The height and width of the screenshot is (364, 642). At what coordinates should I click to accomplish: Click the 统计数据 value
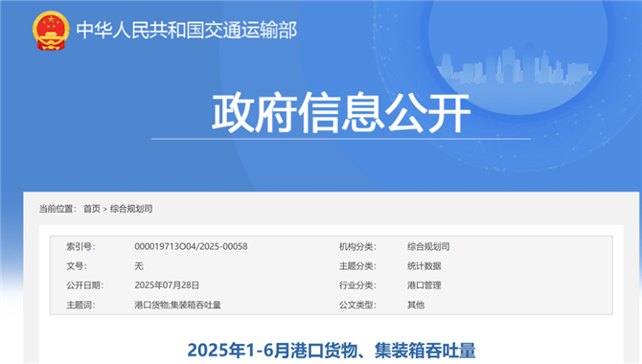(x=424, y=266)
